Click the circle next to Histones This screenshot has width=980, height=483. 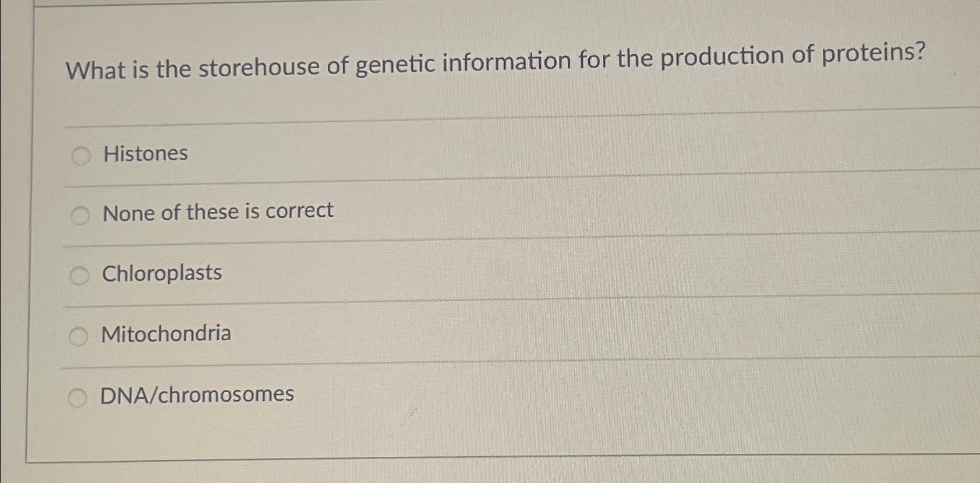[x=81, y=154]
